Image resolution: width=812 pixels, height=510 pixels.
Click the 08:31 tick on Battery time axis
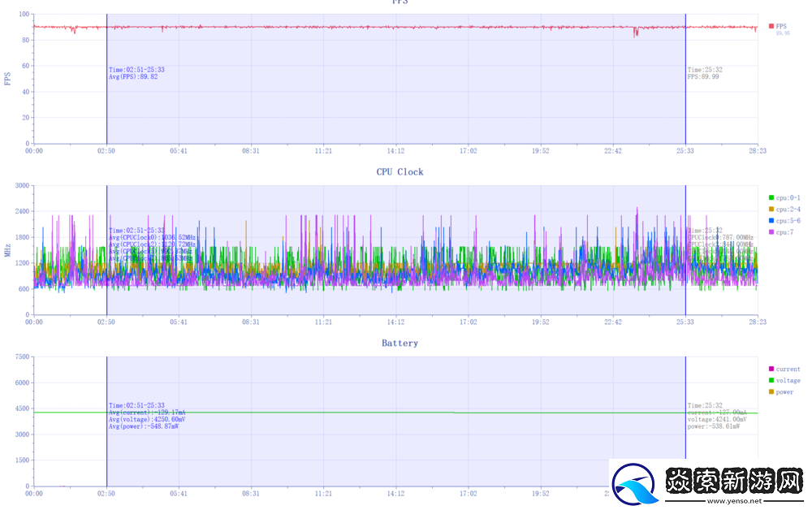pyautogui.click(x=251, y=493)
